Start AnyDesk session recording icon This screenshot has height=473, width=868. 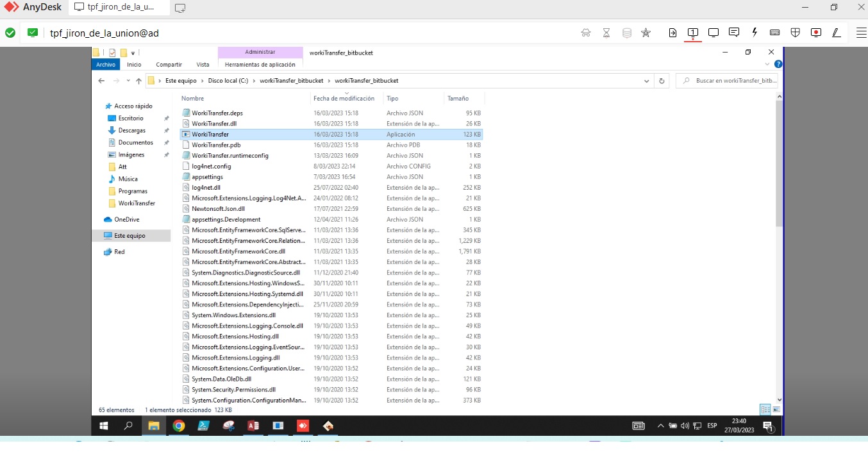coord(816,33)
